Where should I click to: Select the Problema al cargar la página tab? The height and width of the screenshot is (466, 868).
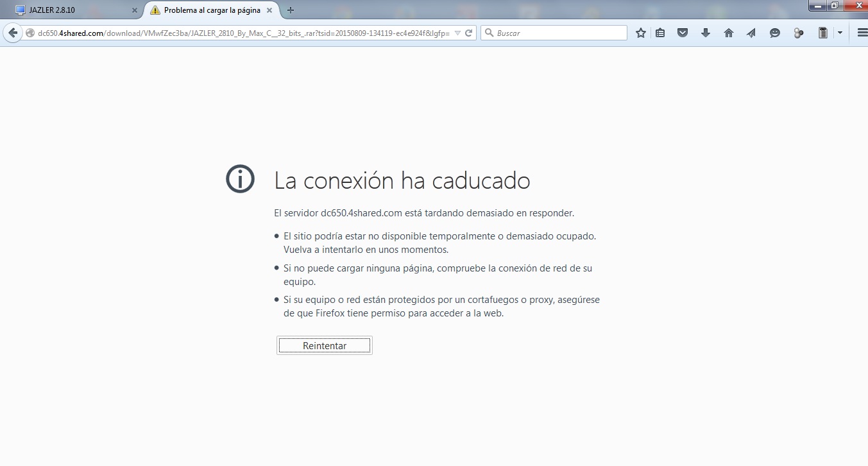tap(213, 10)
